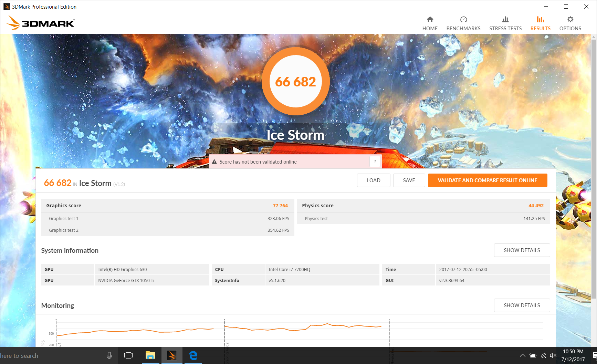Click the Physics score value 44 492
Image resolution: width=597 pixels, height=364 pixels.
tap(536, 206)
